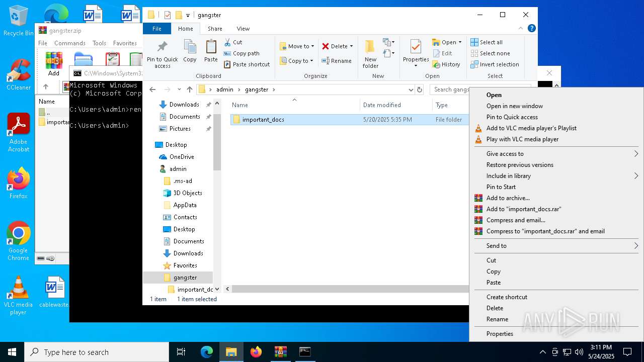This screenshot has height=362, width=644.
Task: Open Adobe Acrobat desktop shortcut
Action: pos(18,133)
